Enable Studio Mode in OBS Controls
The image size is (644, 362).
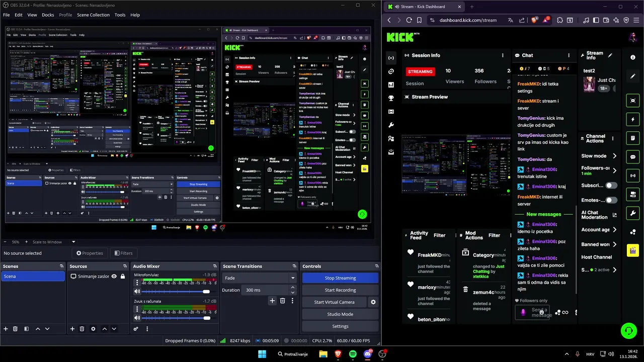tap(340, 314)
